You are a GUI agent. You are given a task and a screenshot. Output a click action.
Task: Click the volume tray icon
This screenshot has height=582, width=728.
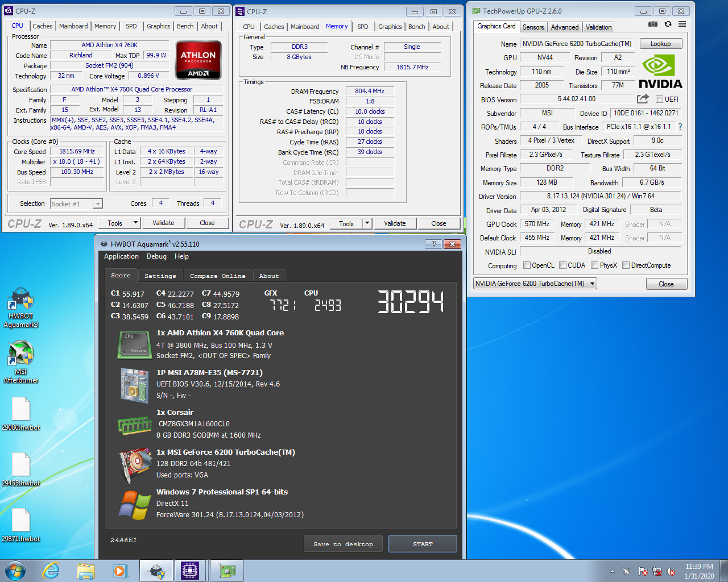coord(671,571)
